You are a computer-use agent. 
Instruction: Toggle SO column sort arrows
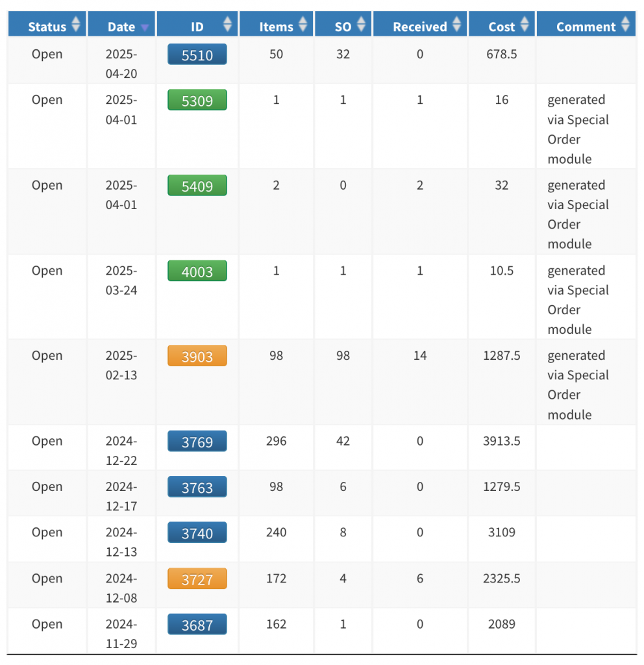[x=361, y=24]
